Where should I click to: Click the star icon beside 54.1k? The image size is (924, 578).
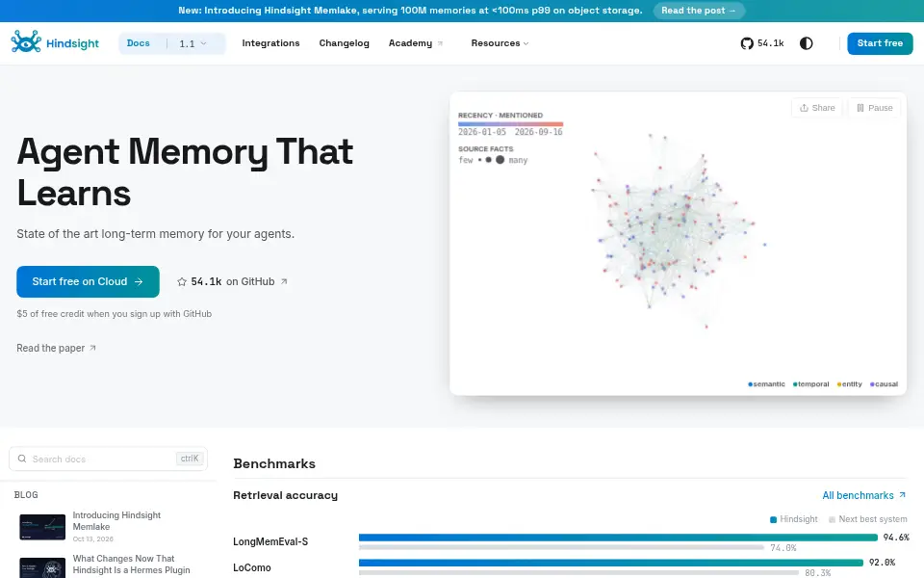pyautogui.click(x=182, y=282)
